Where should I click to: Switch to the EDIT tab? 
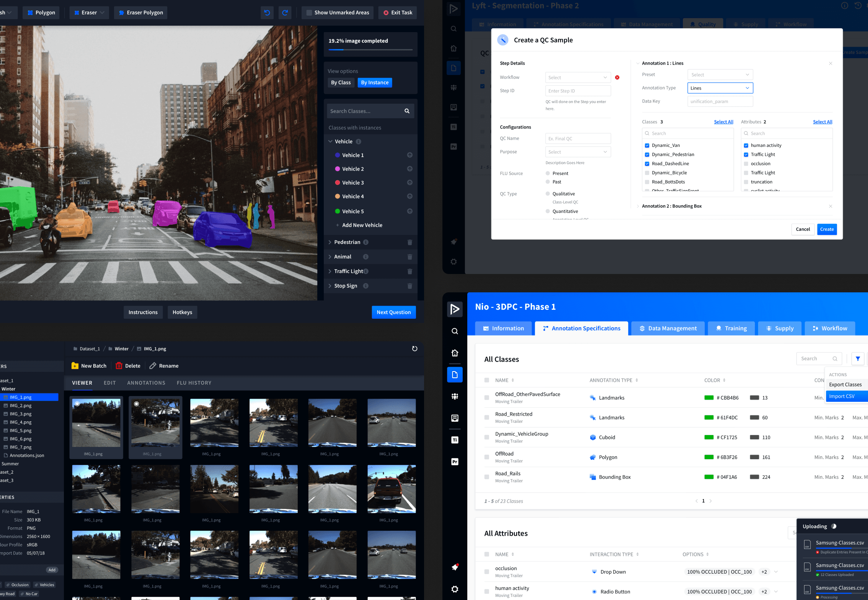(x=110, y=383)
